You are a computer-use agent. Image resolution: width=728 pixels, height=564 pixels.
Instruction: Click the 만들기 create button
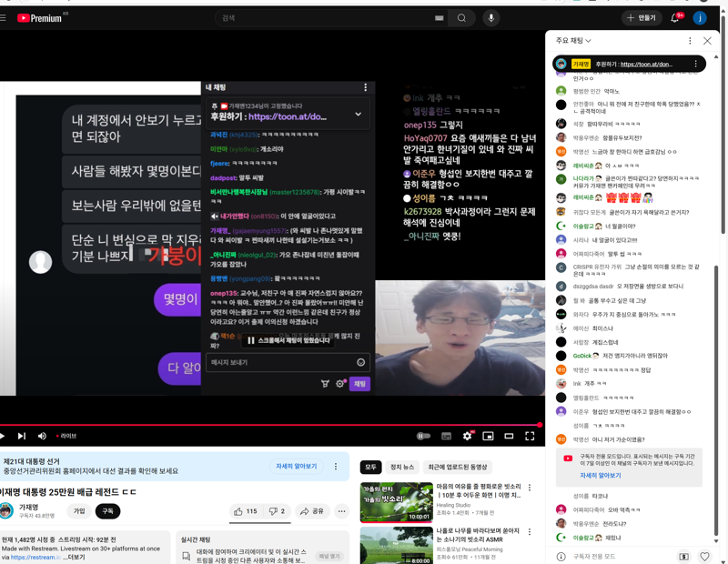[x=642, y=18]
